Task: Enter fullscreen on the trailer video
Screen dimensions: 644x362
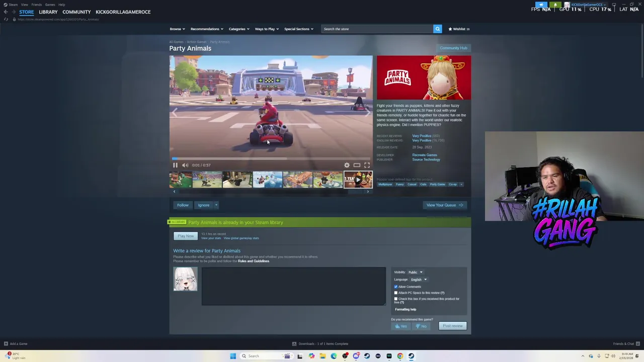Action: [367, 165]
